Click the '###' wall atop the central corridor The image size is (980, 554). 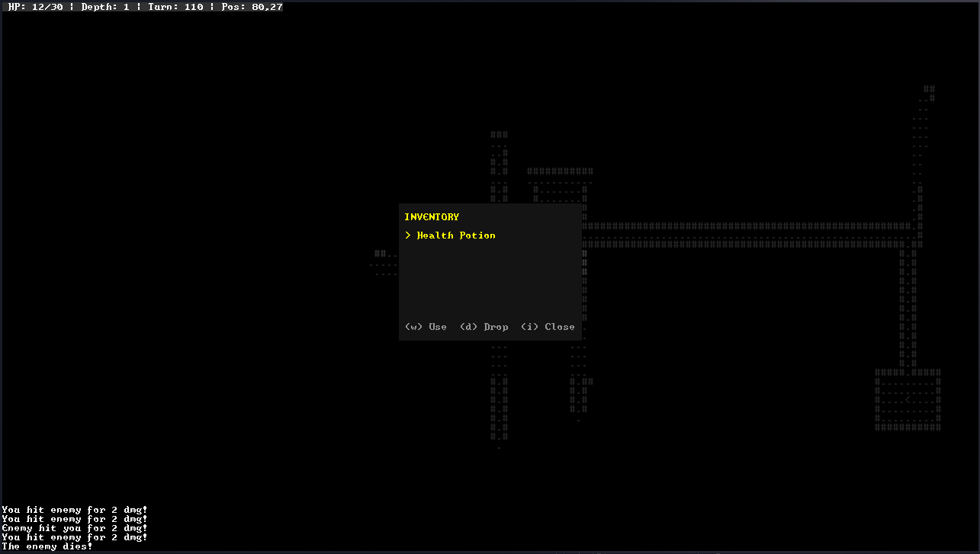tap(499, 135)
